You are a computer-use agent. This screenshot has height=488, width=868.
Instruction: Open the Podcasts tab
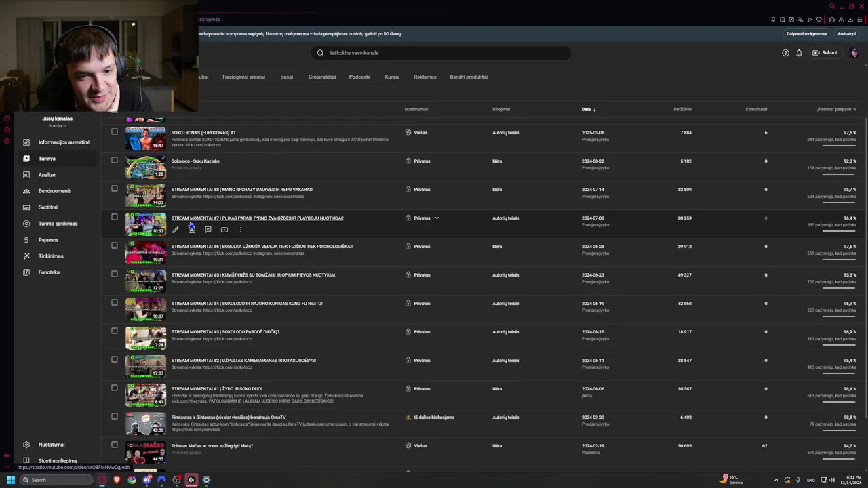pyautogui.click(x=359, y=77)
